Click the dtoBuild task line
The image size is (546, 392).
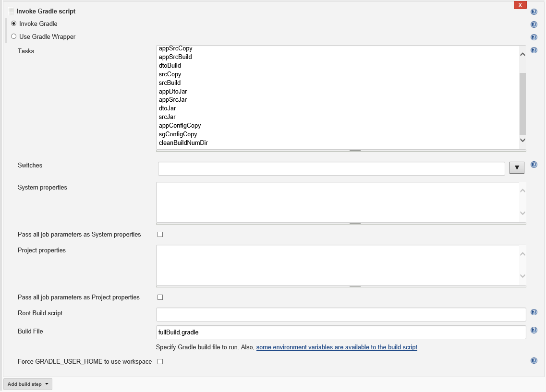click(170, 65)
